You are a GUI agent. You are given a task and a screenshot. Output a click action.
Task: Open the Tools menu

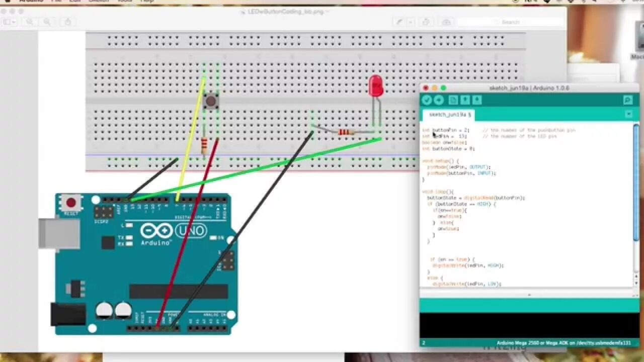[x=124, y=2]
